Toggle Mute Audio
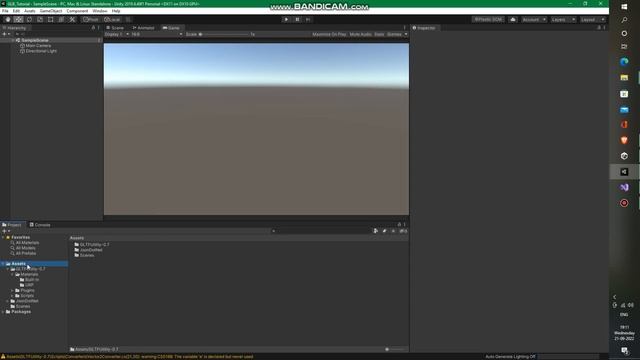This screenshot has width=640, height=360. pyautogui.click(x=360, y=34)
